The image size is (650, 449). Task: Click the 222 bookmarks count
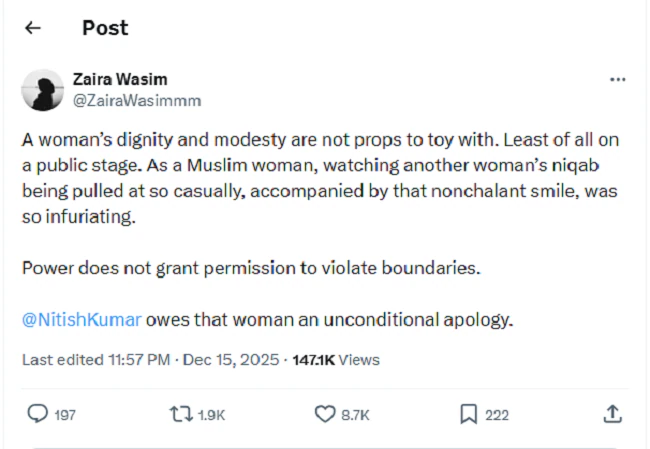(x=497, y=414)
